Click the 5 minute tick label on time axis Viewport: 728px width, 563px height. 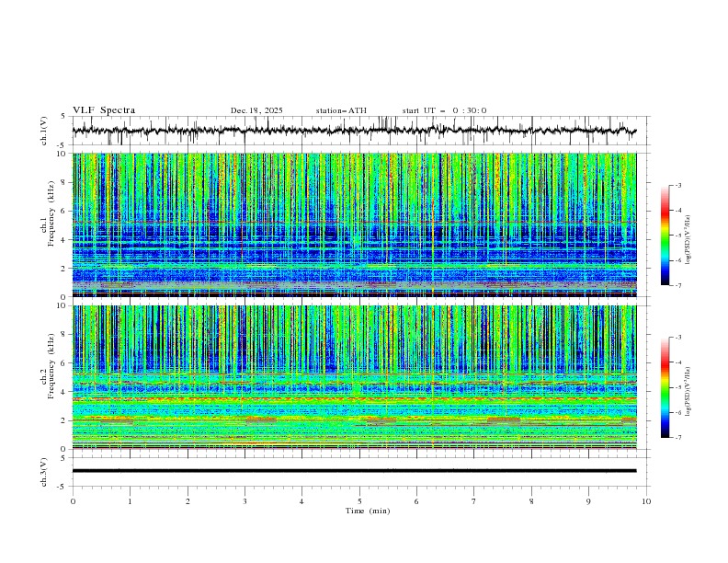359,501
